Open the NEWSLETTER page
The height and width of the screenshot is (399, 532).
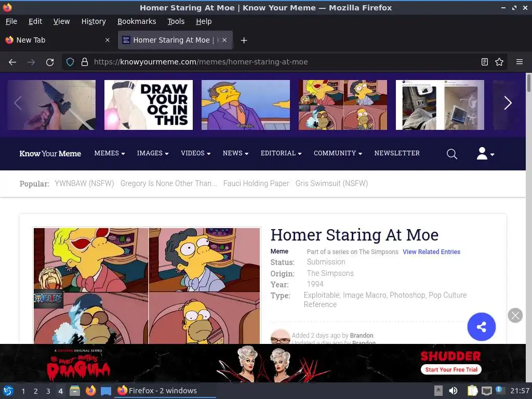[397, 153]
